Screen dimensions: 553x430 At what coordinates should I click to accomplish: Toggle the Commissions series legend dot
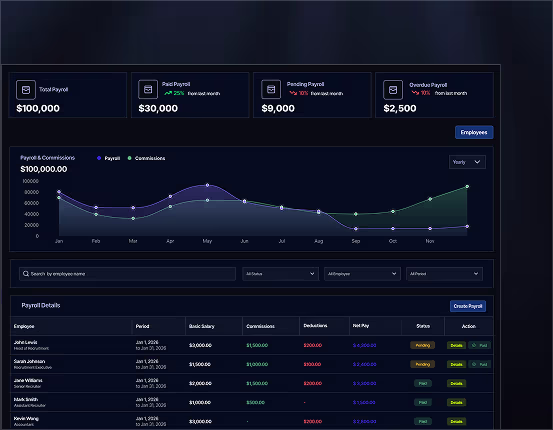tap(129, 158)
